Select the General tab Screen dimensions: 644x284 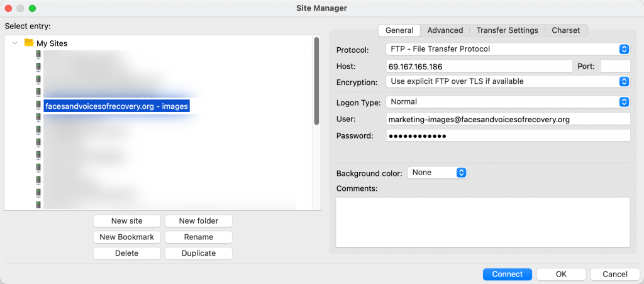click(x=399, y=30)
